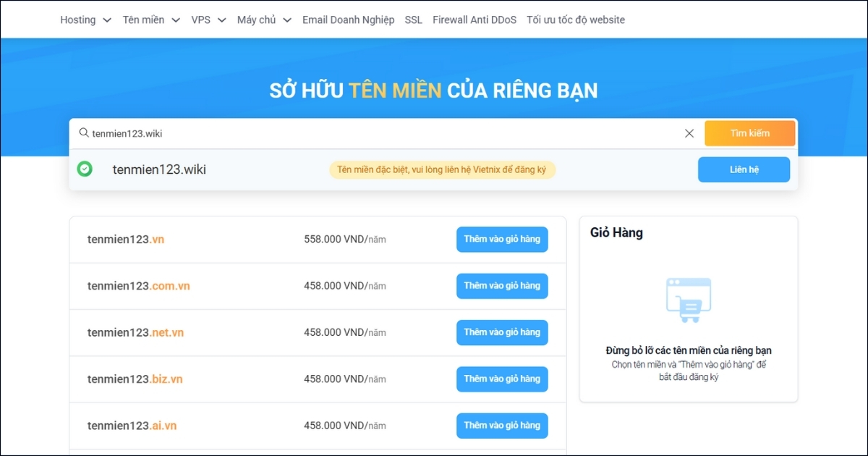
Task: Click Thêm vào giỏ hàng for tenmien123.net.vn
Action: tap(502, 332)
